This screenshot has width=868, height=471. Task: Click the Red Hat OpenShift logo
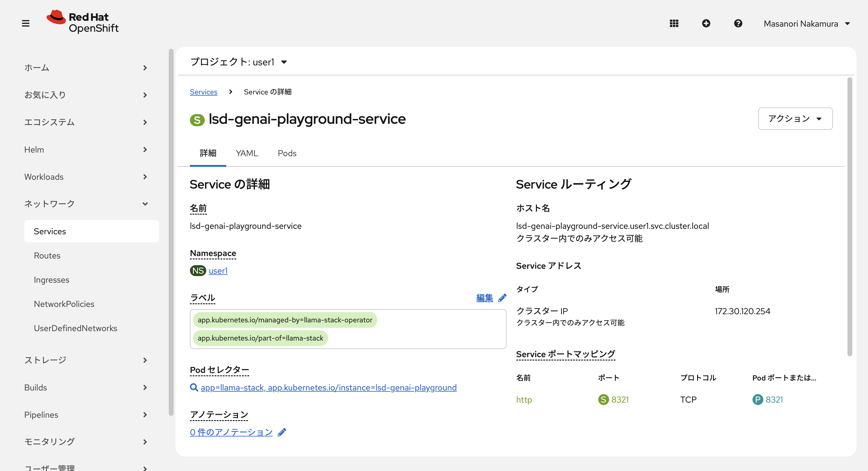(x=83, y=22)
